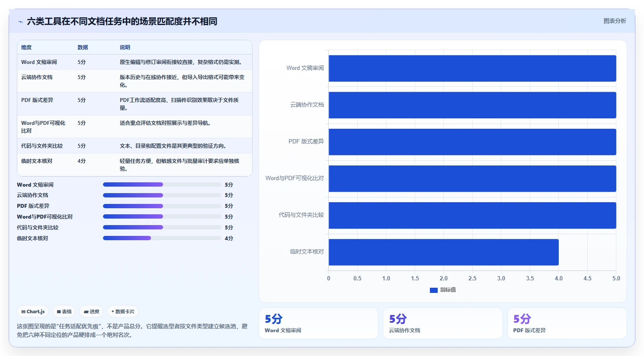Screen dimensions: 644x356
Task: Click the Word与PDF可视化比对 progress bar
Action: click(162, 216)
